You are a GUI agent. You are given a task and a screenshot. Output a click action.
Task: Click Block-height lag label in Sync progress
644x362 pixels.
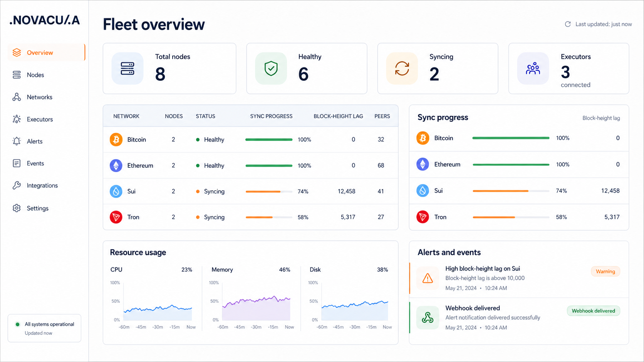click(601, 118)
